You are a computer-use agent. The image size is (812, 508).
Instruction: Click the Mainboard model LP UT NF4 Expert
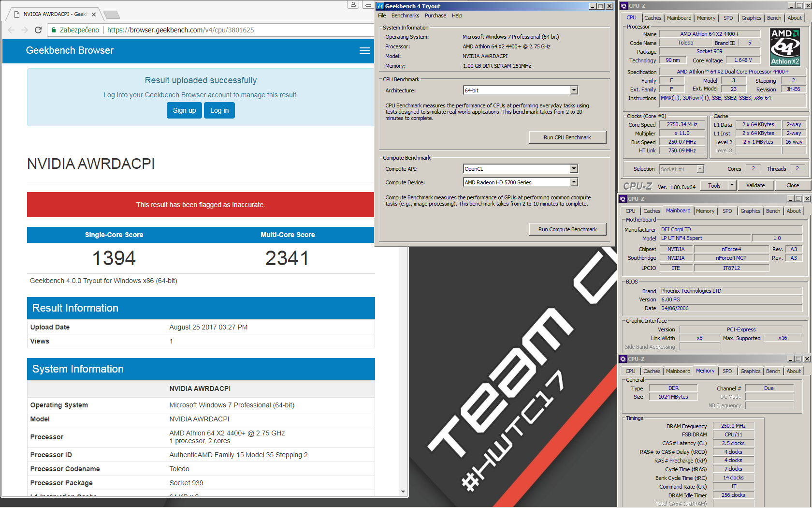pos(705,238)
